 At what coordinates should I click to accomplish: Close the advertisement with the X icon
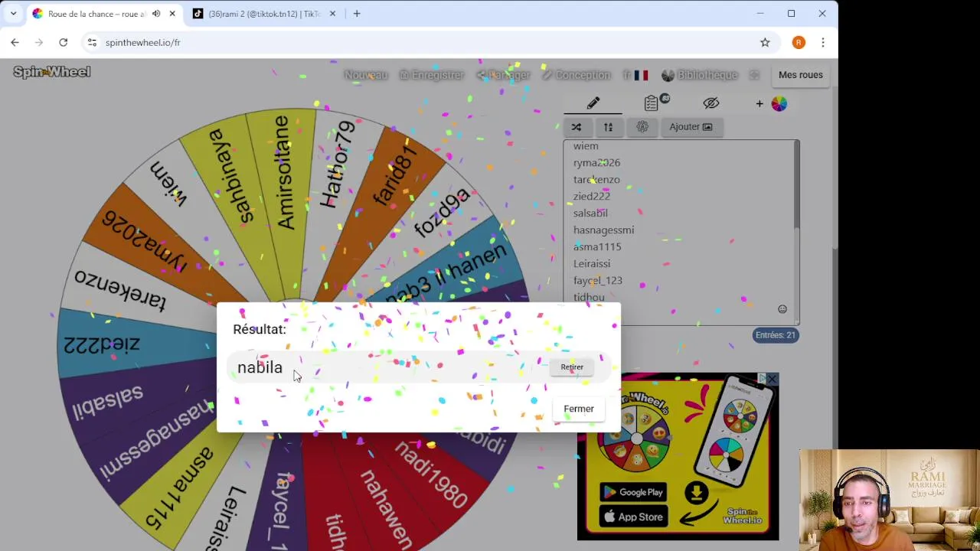[x=772, y=380]
